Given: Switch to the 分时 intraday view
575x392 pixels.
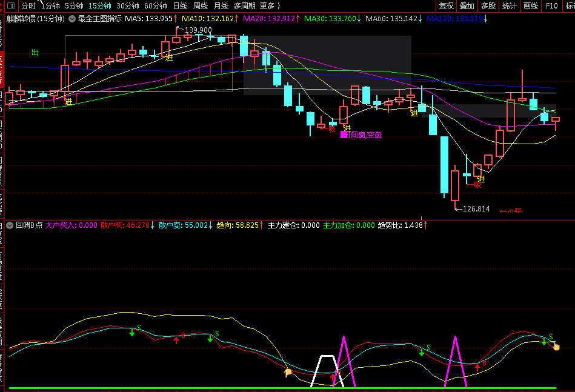Looking at the screenshot, I should pos(28,6).
